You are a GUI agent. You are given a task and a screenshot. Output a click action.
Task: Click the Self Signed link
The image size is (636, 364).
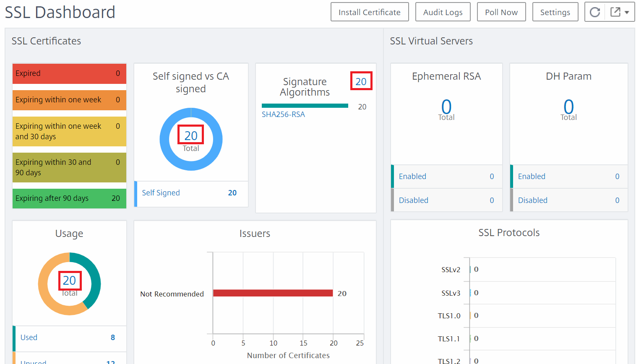pos(161,193)
